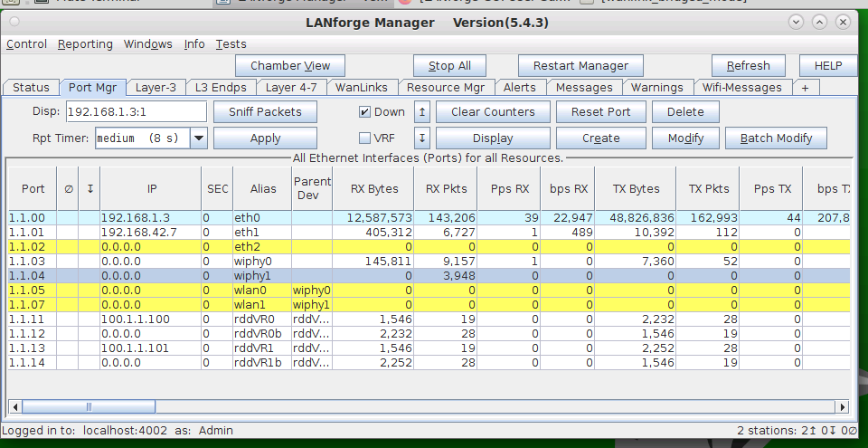Select port 1.1.01 row
This screenshot has width=868, height=448.
click(x=429, y=233)
